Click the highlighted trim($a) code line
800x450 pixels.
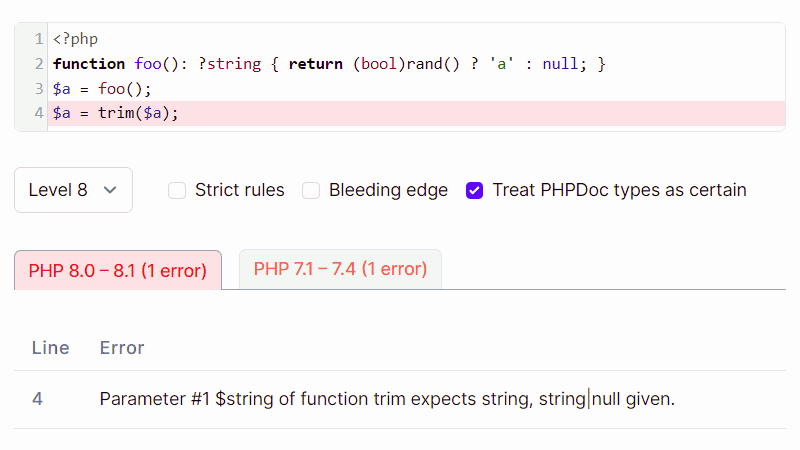(116, 113)
